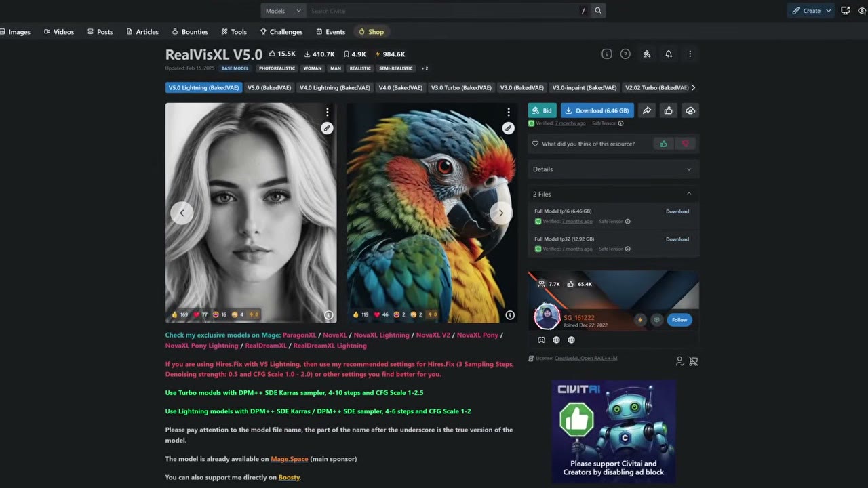Share this model with the arrow icon
Viewport: 868px width, 488px height.
647,110
